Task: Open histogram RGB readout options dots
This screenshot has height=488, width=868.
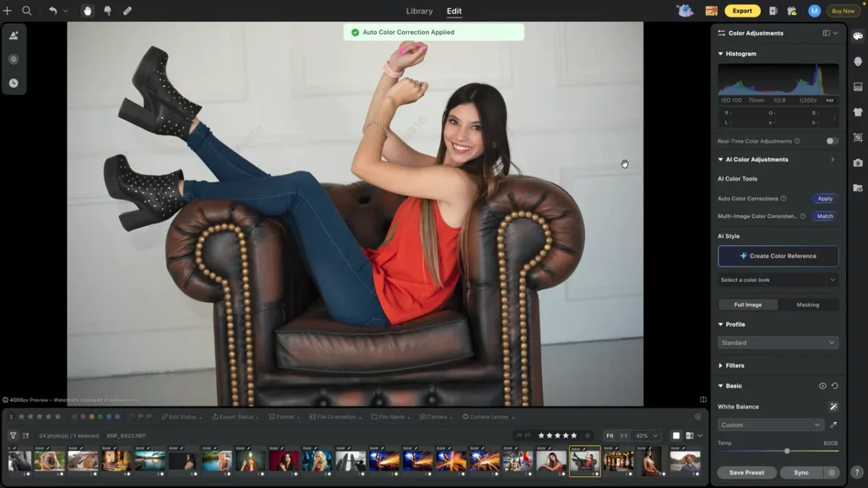Action: pos(834,117)
